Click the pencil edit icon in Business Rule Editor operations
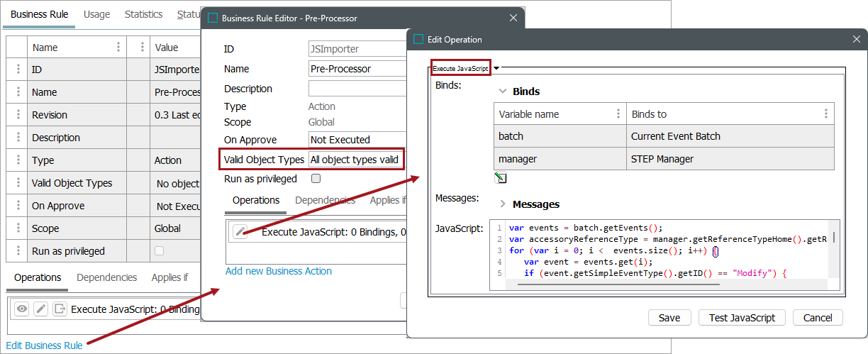This screenshot has width=868, height=354. pos(240,232)
